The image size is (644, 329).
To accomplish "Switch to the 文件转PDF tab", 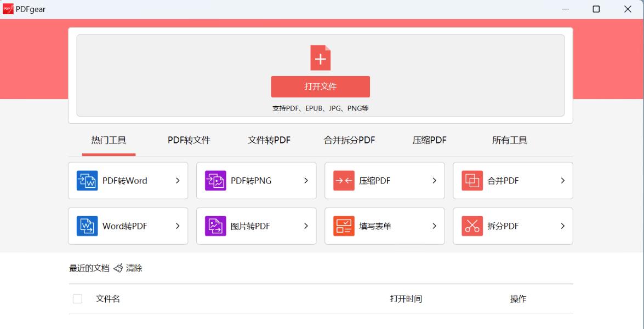I will point(269,140).
